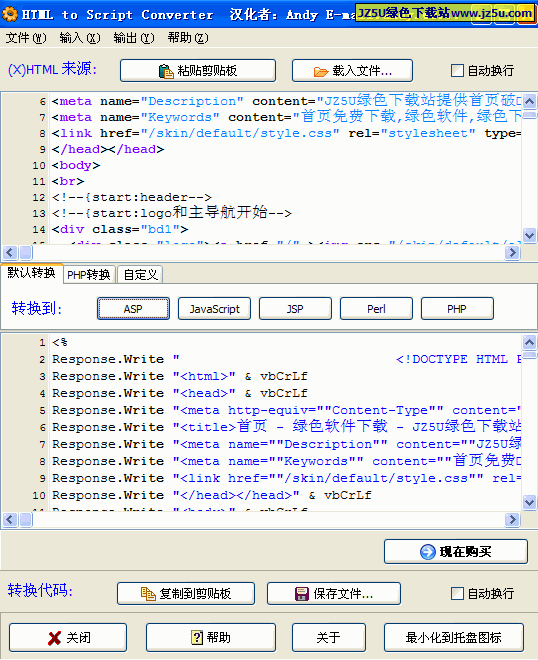Click the 现在购买 buy now button
Viewport: 538px width, 660px height.
pyautogui.click(x=456, y=551)
